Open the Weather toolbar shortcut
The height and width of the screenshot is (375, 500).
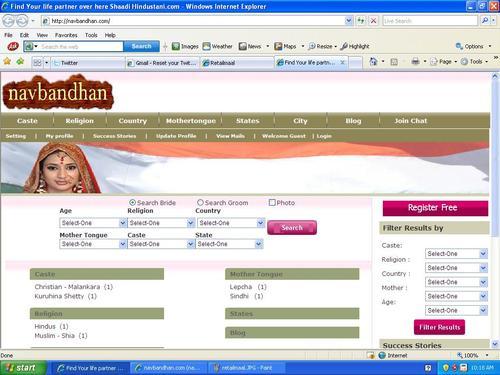pyautogui.click(x=218, y=46)
